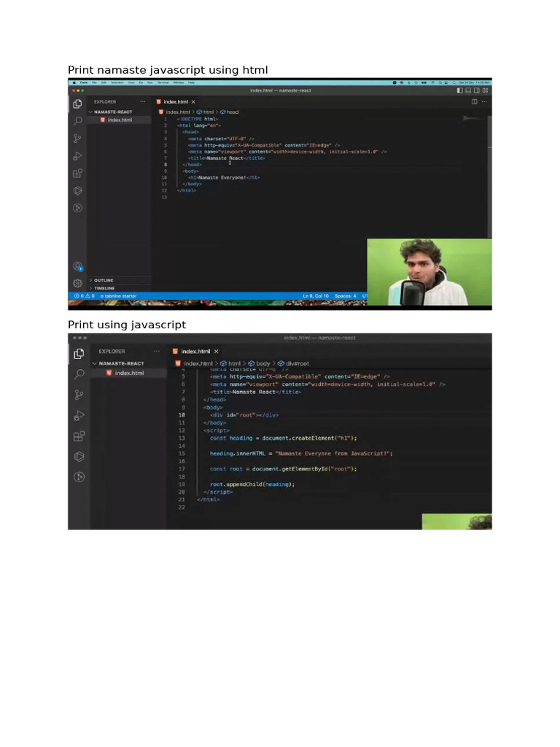Click 'div#root' breadcrumb in lower editor
Image resolution: width=560 pixels, height=747 pixels.
point(293,363)
